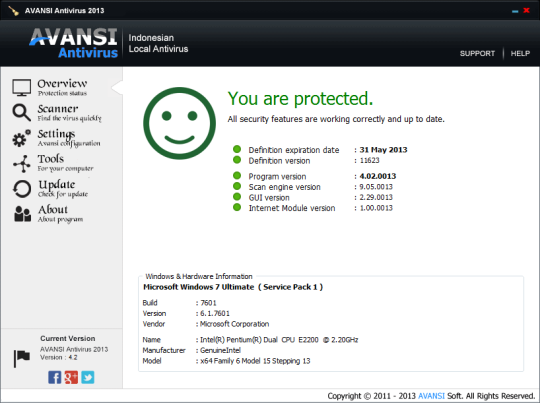Open the Settings gears icon
Screen dimensions: 540x403
[21, 138]
